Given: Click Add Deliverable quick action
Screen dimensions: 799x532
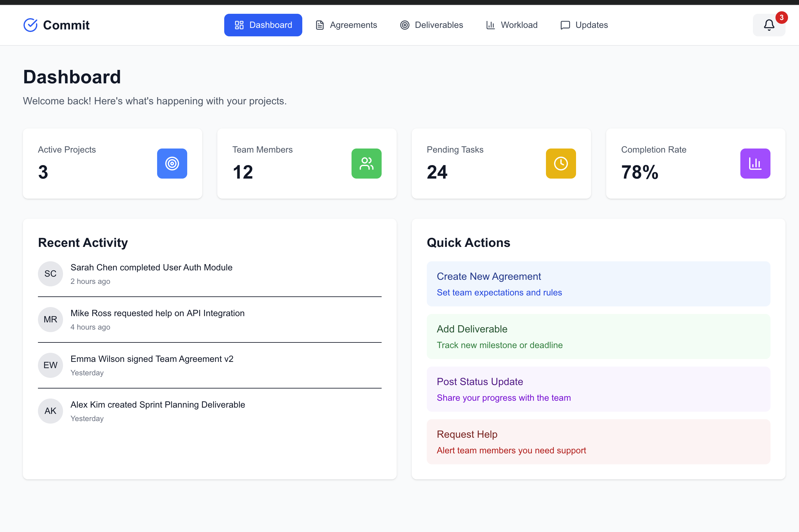Looking at the screenshot, I should (x=598, y=336).
